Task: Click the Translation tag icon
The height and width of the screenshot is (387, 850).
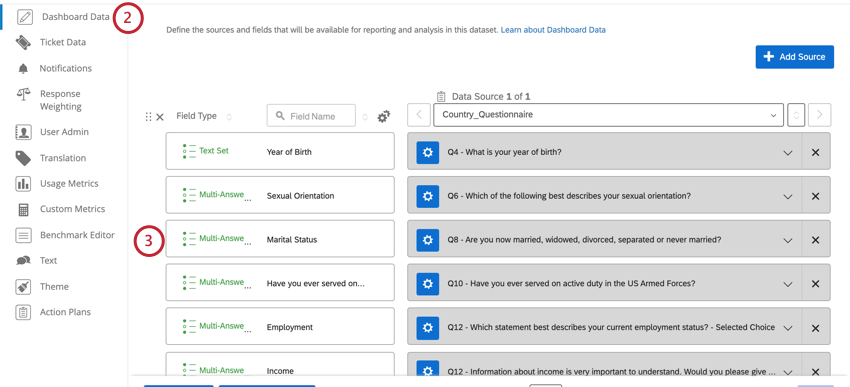Action: coord(23,158)
